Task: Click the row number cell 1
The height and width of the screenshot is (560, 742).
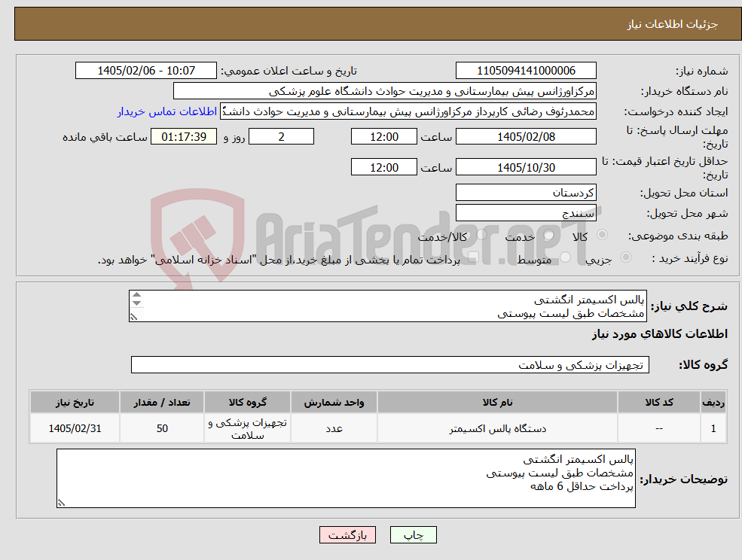Action: tap(713, 428)
